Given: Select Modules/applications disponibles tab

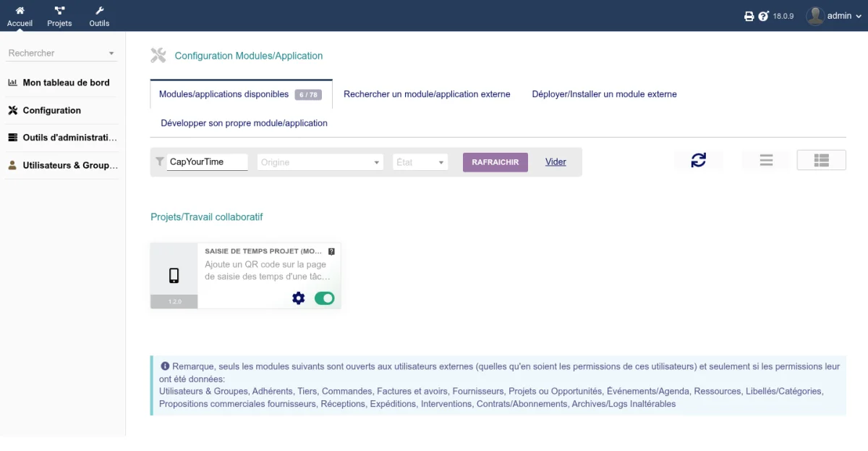Looking at the screenshot, I should [x=242, y=94].
